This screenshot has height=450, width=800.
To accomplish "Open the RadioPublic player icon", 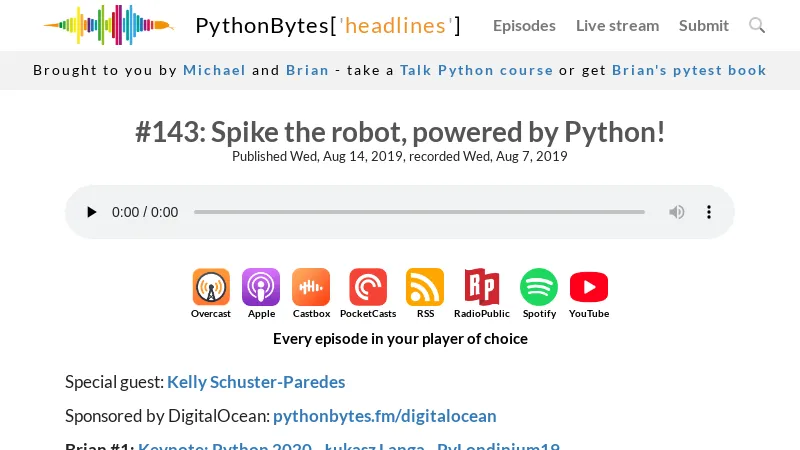I will click(481, 288).
